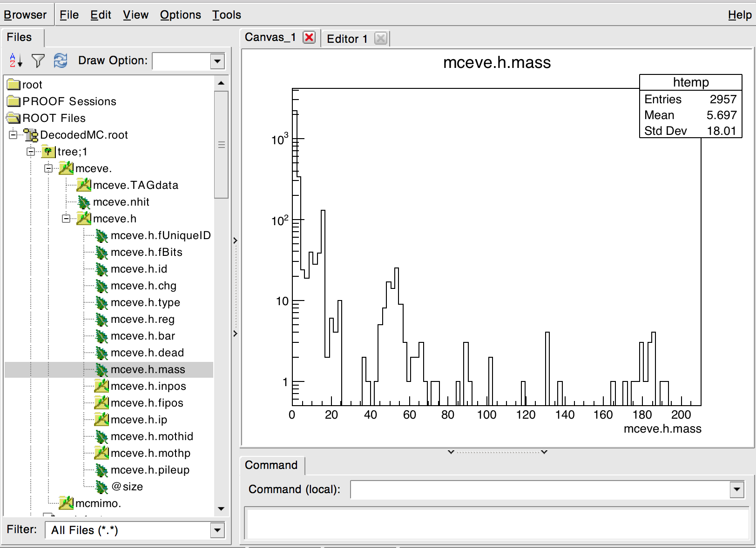
Task: Close the Editor 1 tab
Action: pos(380,39)
